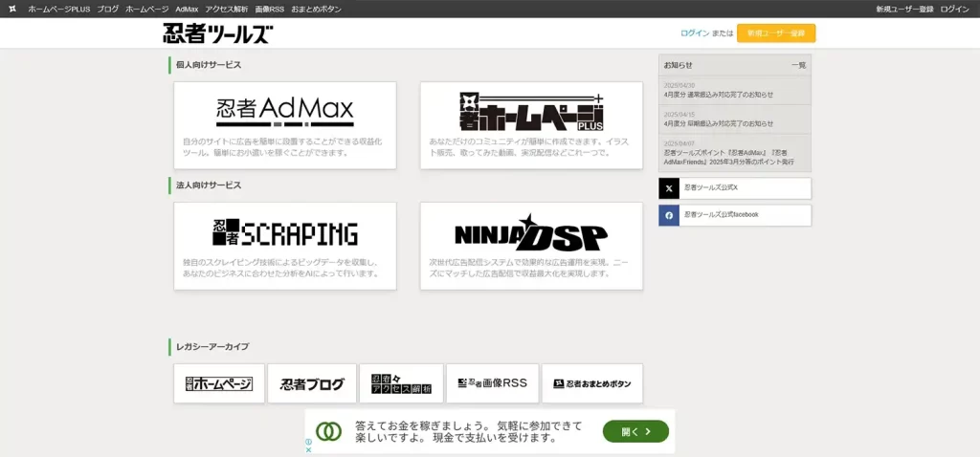This screenshot has height=457, width=980.
Task: Open the NINJA DSP service card
Action: (x=531, y=246)
